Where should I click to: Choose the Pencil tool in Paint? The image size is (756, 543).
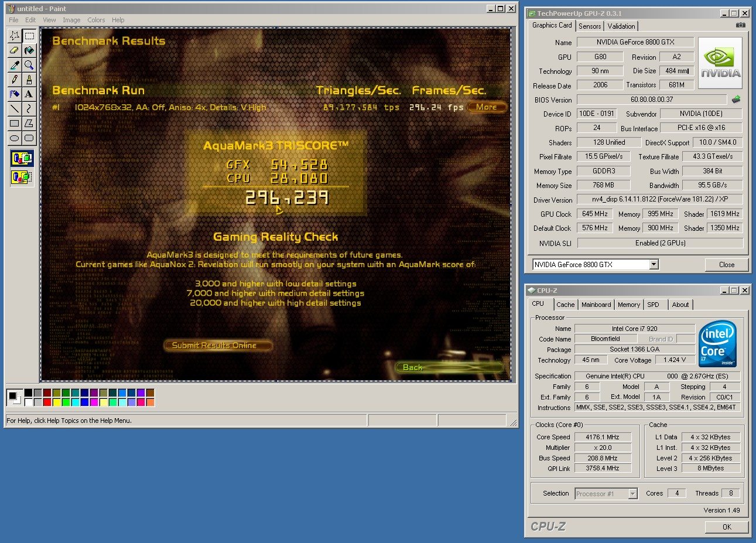(x=15, y=80)
